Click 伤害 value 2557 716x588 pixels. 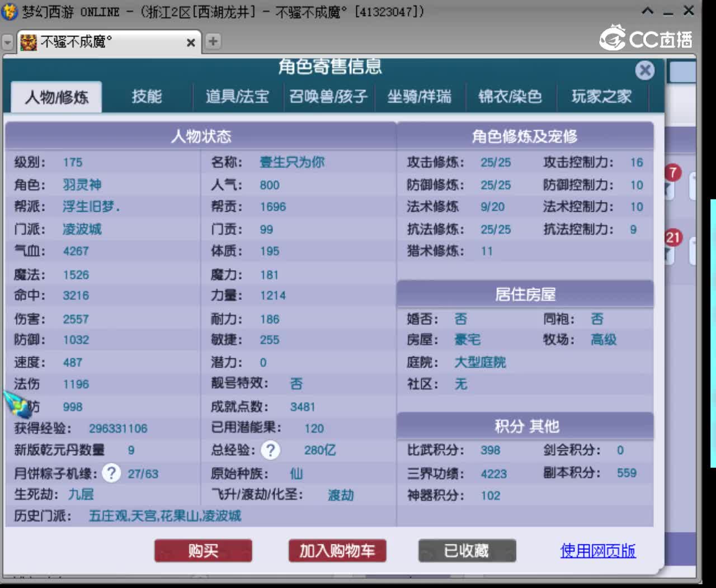pyautogui.click(x=76, y=319)
